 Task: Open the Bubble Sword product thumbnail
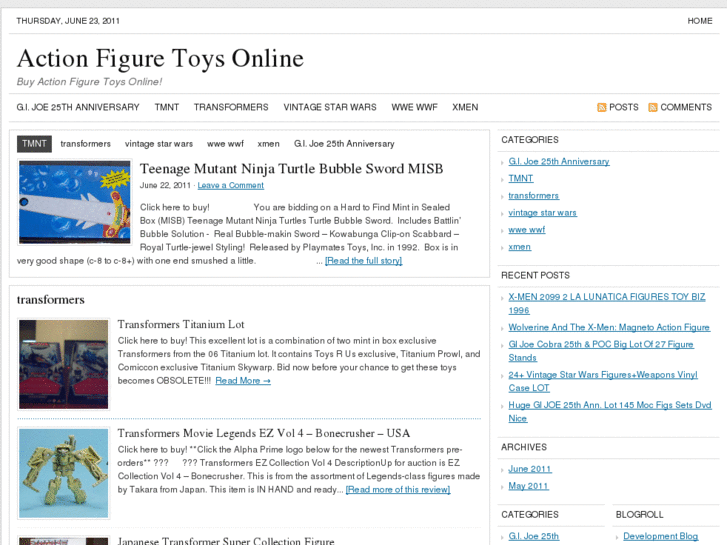[x=75, y=202]
